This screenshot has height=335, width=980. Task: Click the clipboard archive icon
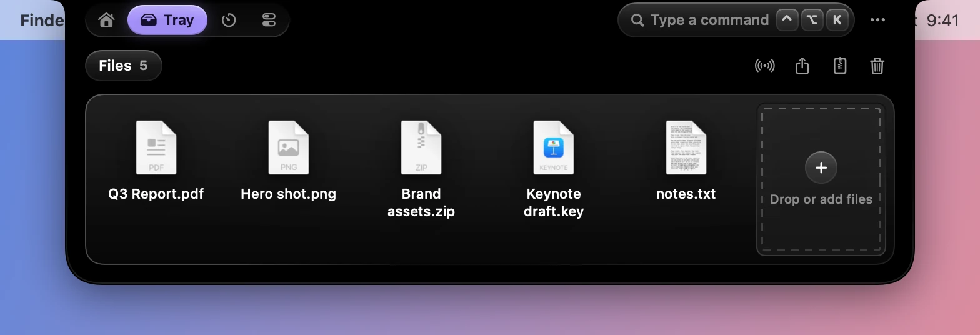click(x=840, y=66)
